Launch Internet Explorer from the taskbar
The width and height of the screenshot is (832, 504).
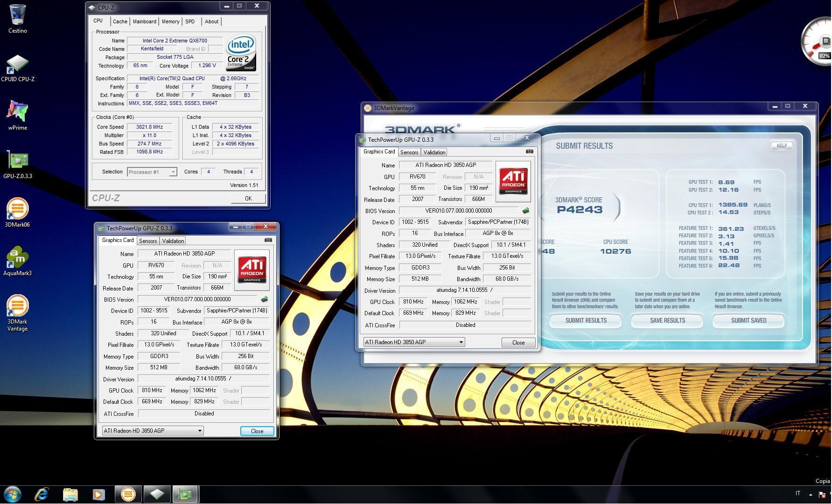pyautogui.click(x=42, y=494)
